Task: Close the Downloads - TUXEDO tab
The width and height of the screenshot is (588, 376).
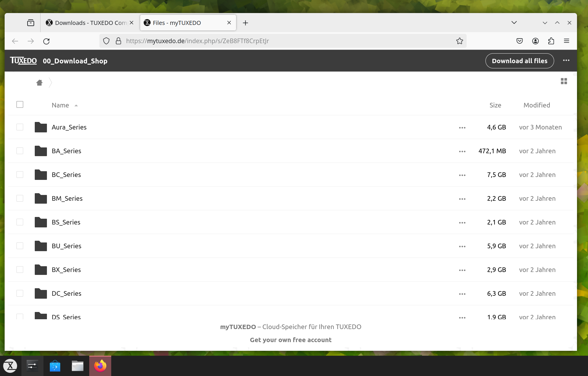Action: coord(132,23)
